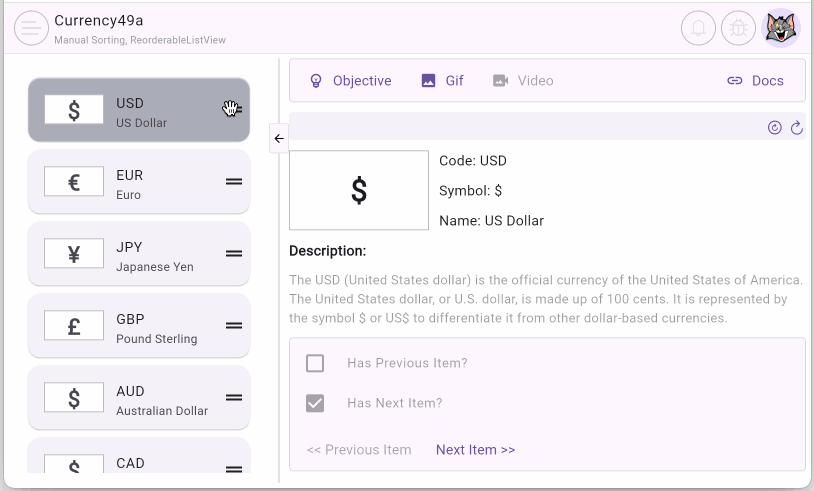Click the refresh arrow icon

[796, 127]
